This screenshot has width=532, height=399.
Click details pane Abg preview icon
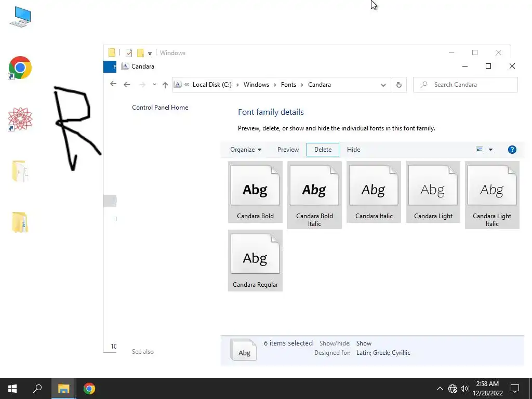tap(243, 350)
